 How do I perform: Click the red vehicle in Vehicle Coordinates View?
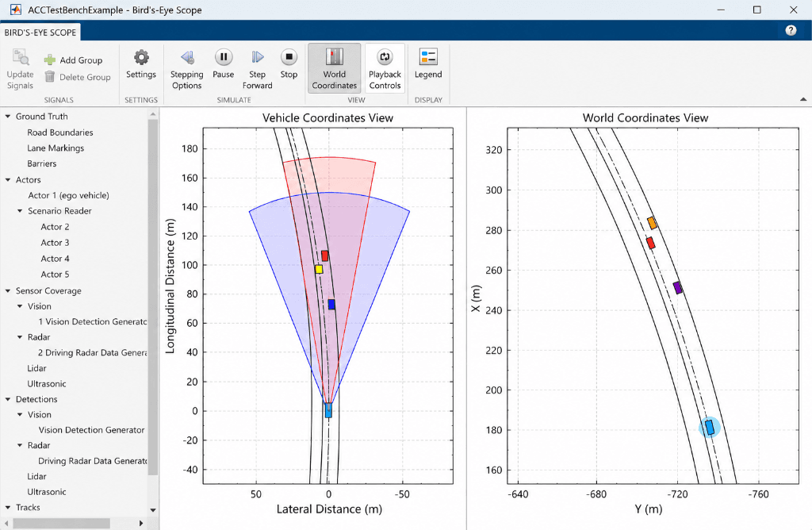pyautogui.click(x=324, y=255)
